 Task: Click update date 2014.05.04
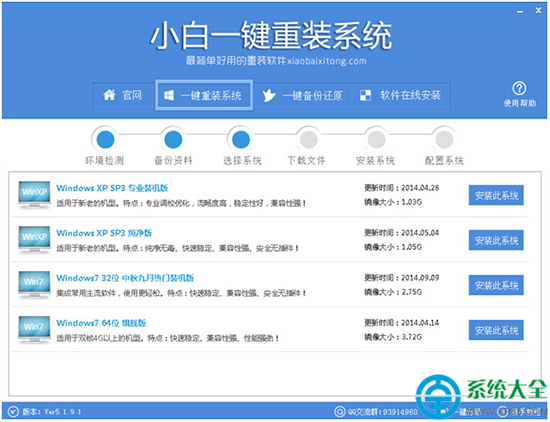click(420, 233)
